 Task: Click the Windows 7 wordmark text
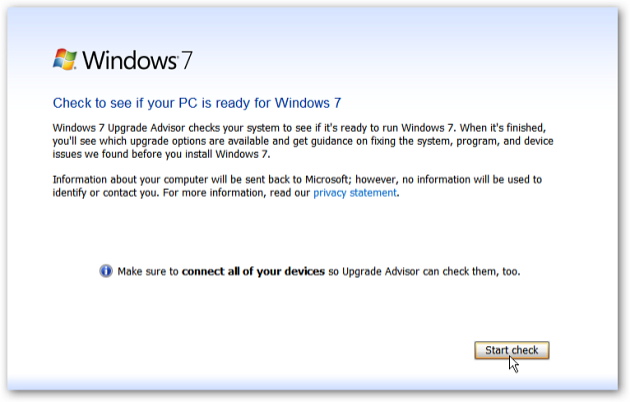(137, 60)
